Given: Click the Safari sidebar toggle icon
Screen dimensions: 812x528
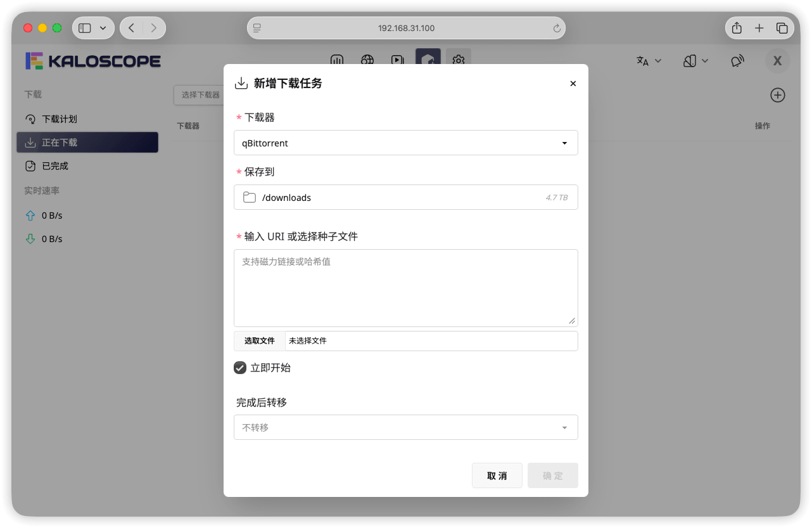Looking at the screenshot, I should (x=85, y=28).
